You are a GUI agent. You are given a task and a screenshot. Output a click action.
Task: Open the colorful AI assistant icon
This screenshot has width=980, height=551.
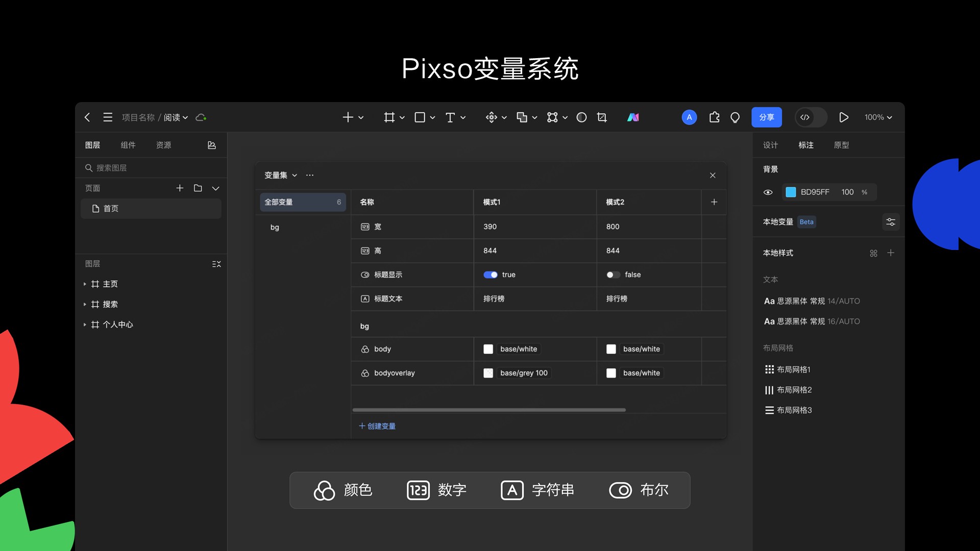[x=633, y=117]
